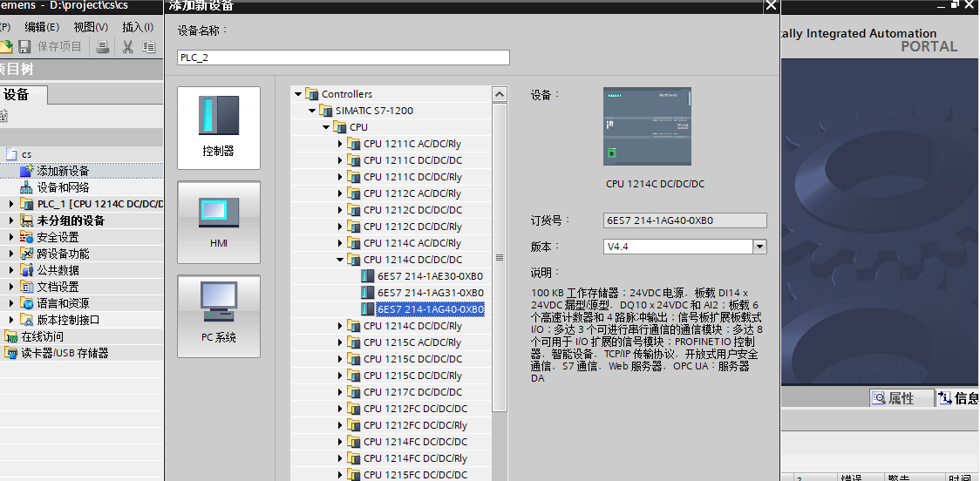Expand 文档设置 node

11,287
